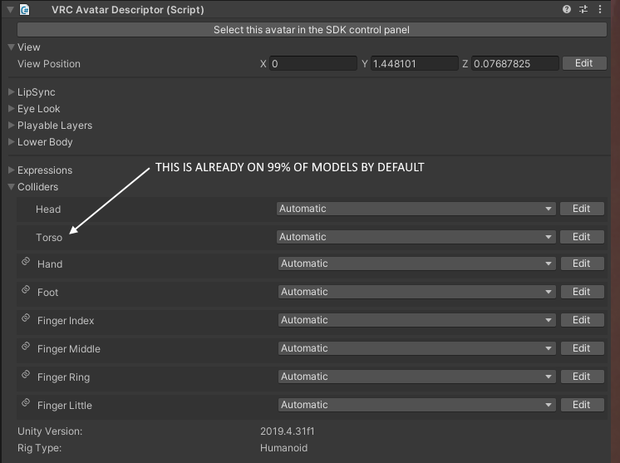Open the three-dot component context menu
The height and width of the screenshot is (463, 620).
tap(600, 9)
